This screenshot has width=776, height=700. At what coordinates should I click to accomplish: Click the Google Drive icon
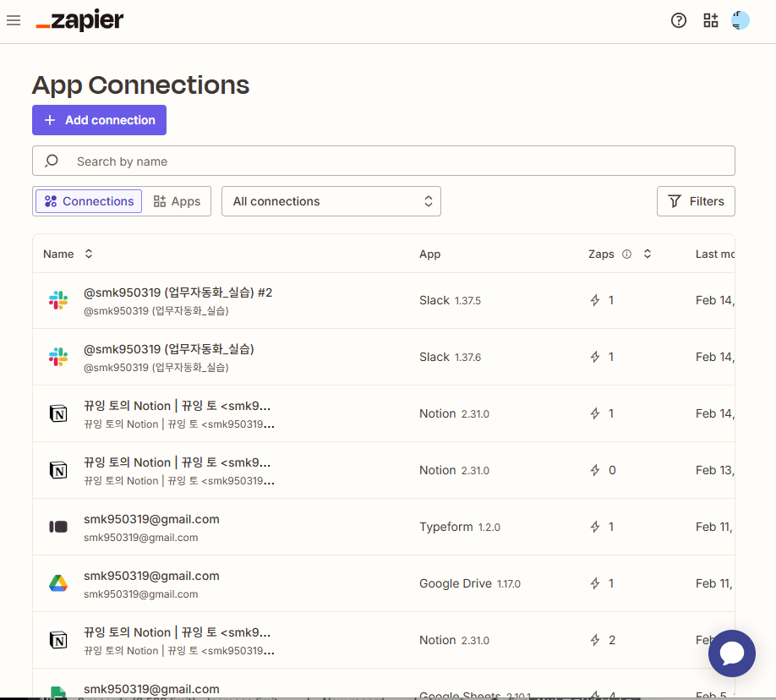click(x=58, y=583)
